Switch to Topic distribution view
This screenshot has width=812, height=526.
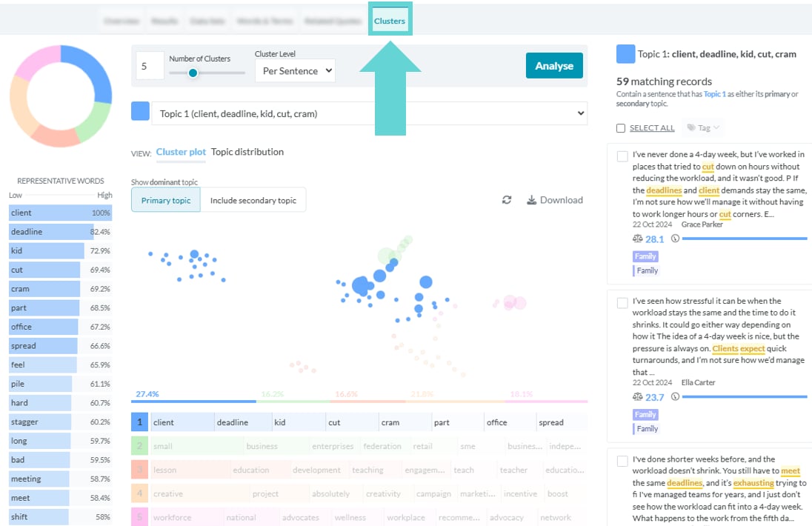pyautogui.click(x=247, y=152)
